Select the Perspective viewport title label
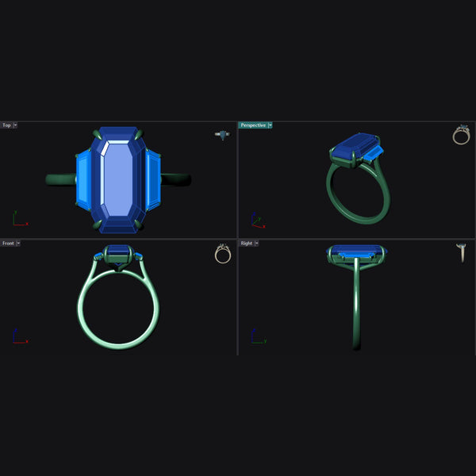 click(x=253, y=125)
